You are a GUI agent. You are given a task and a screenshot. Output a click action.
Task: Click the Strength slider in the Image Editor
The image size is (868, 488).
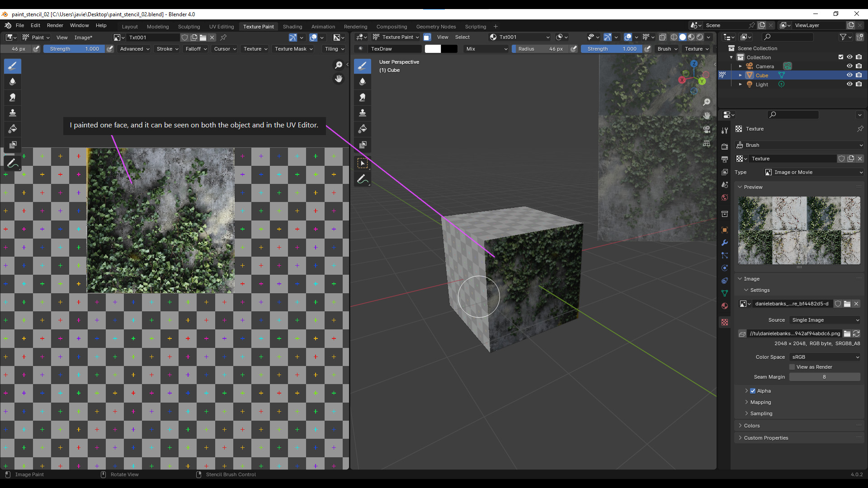coord(75,49)
